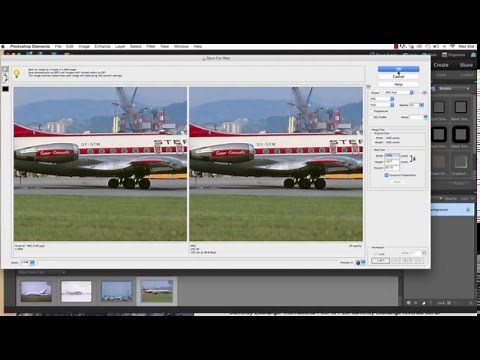This screenshot has width=480, height=360.
Task: Open the File menu
Action: (58, 46)
